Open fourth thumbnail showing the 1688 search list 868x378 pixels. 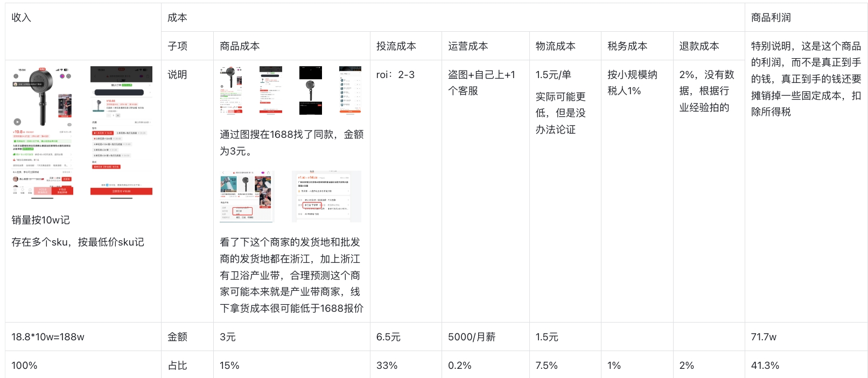coord(350,90)
